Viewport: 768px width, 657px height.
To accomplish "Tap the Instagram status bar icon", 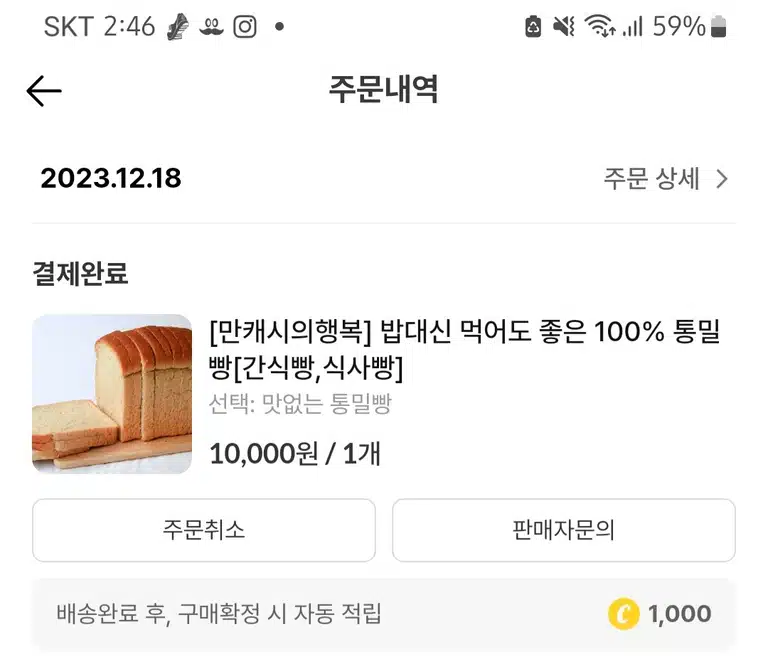I will pos(244,26).
